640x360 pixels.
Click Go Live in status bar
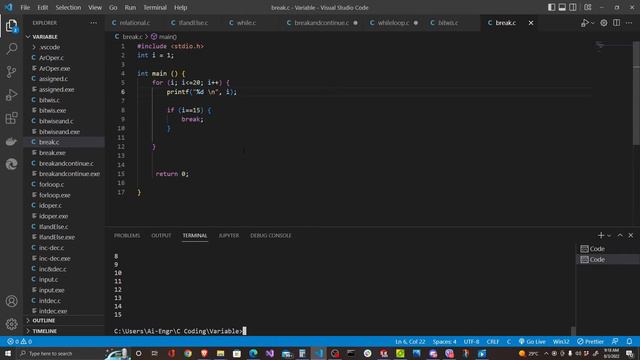(532, 342)
